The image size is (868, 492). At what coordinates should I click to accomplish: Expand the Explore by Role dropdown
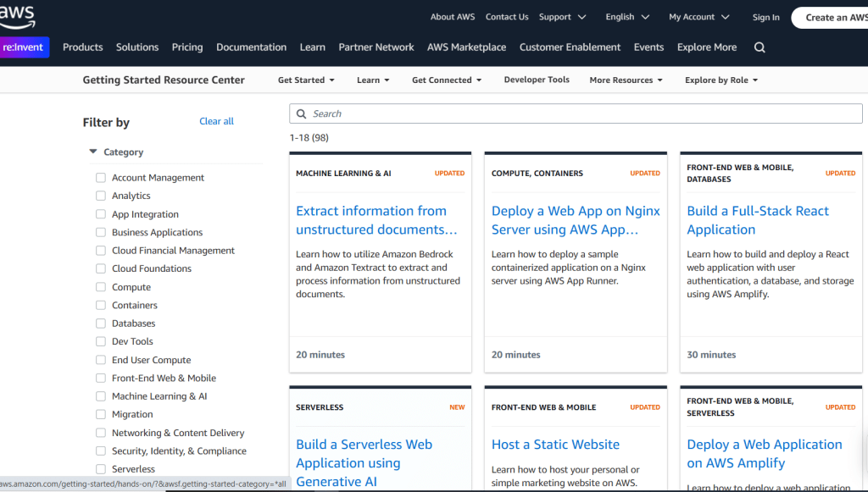tap(721, 80)
